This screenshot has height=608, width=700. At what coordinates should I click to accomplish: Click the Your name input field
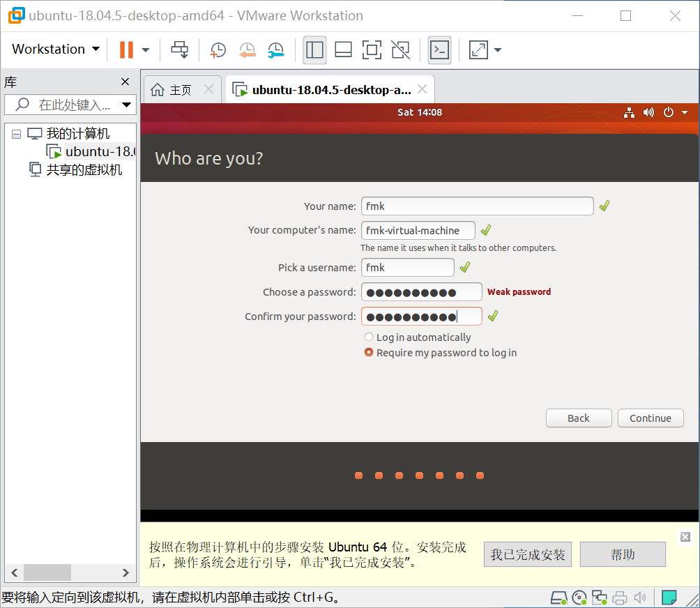click(x=477, y=206)
